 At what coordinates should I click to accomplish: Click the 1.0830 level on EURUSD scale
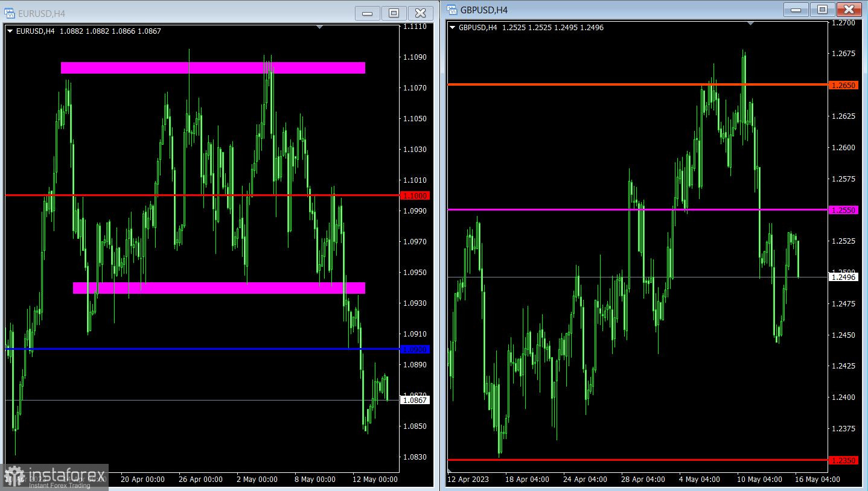tap(415, 457)
